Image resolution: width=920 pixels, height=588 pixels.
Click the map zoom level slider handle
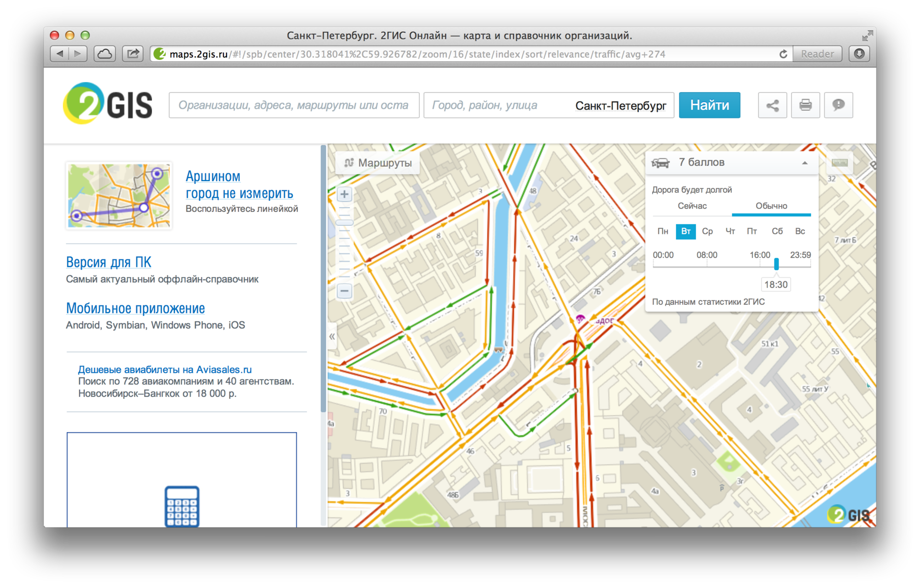click(345, 223)
